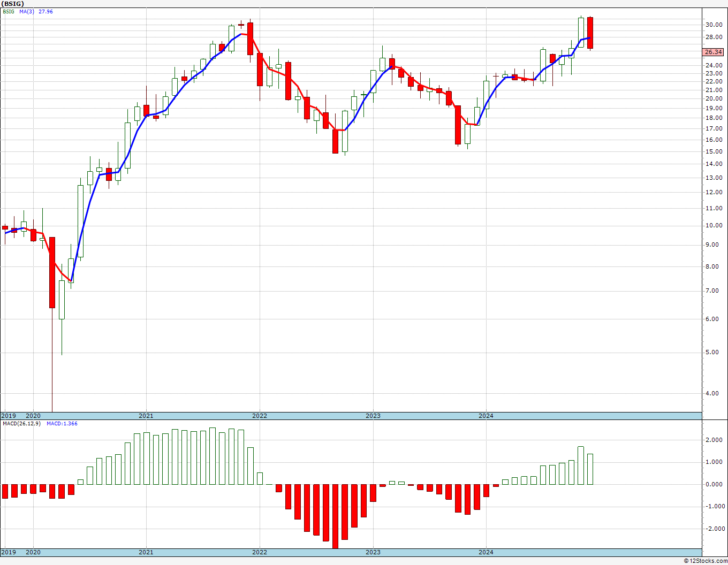The width and height of the screenshot is (728, 565).
Task: Select the moving average value 27.96
Action: [x=45, y=12]
